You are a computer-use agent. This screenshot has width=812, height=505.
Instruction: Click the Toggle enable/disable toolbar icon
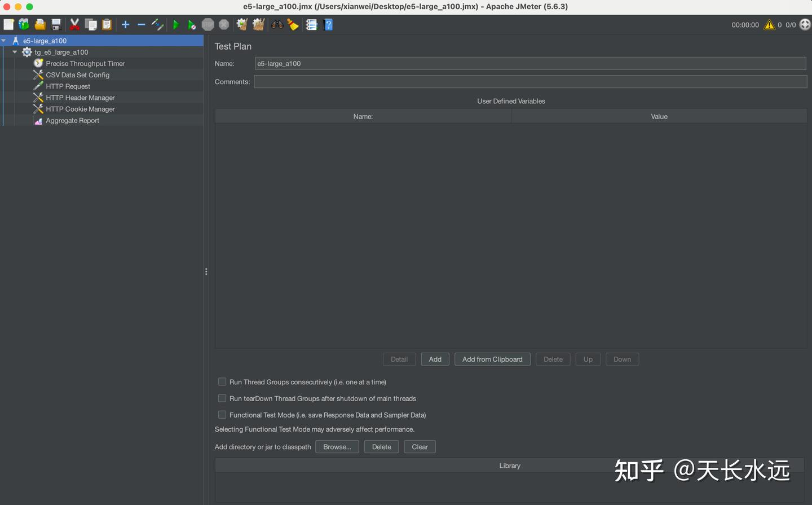point(157,24)
